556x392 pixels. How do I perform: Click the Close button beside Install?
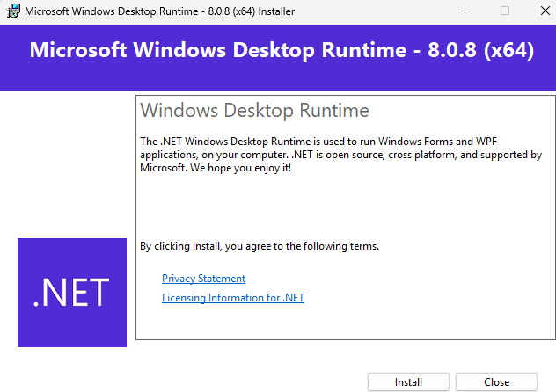pyautogui.click(x=496, y=382)
